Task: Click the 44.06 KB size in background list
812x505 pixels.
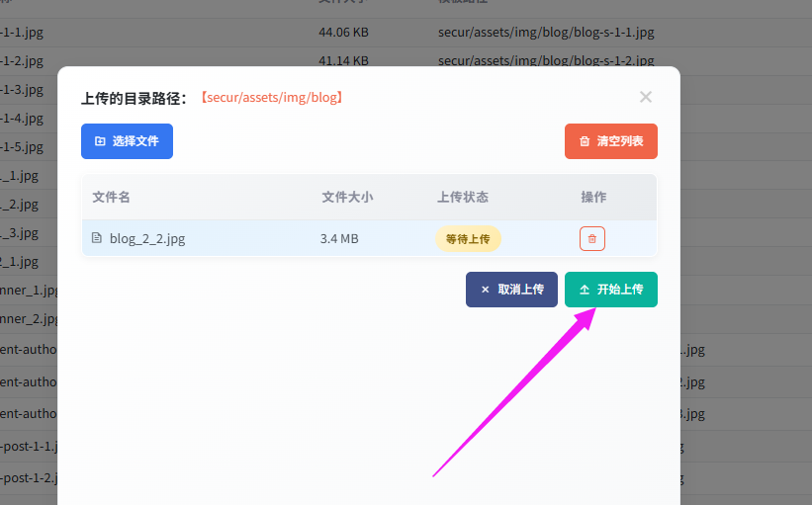Action: 343,32
